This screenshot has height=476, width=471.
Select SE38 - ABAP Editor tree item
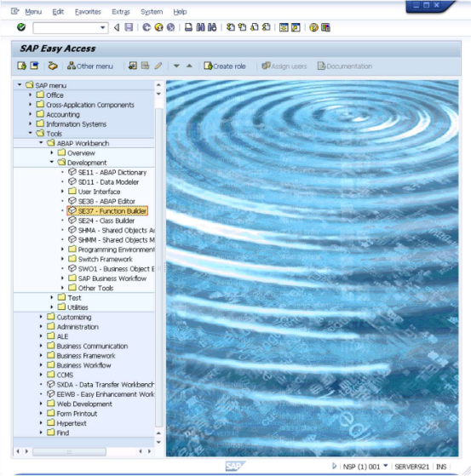(x=106, y=201)
